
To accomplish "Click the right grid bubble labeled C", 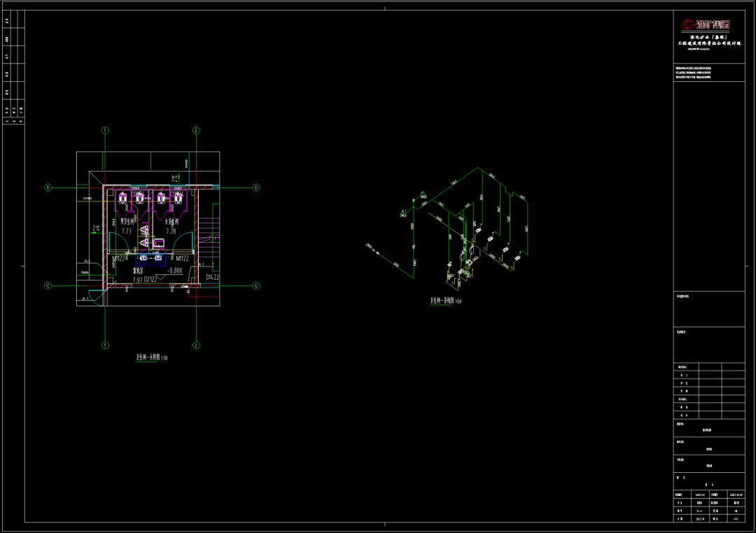I will [256, 285].
